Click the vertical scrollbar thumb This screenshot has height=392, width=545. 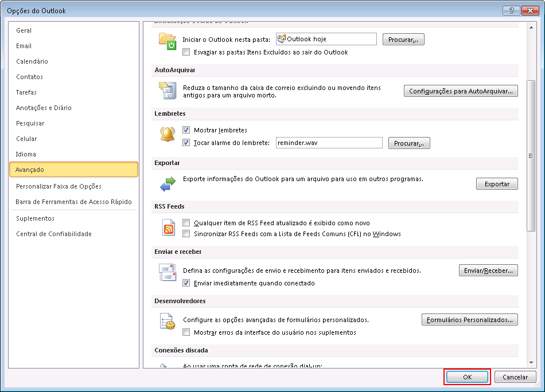531,155
